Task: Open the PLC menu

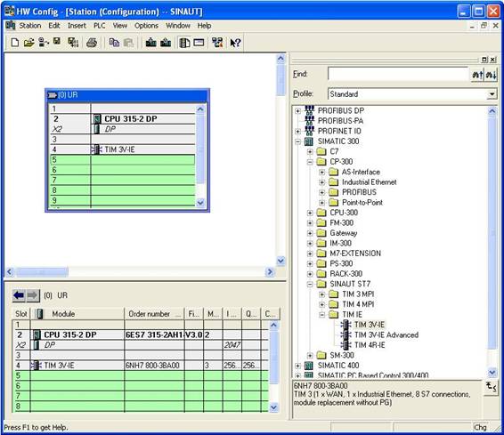Action: click(x=100, y=26)
